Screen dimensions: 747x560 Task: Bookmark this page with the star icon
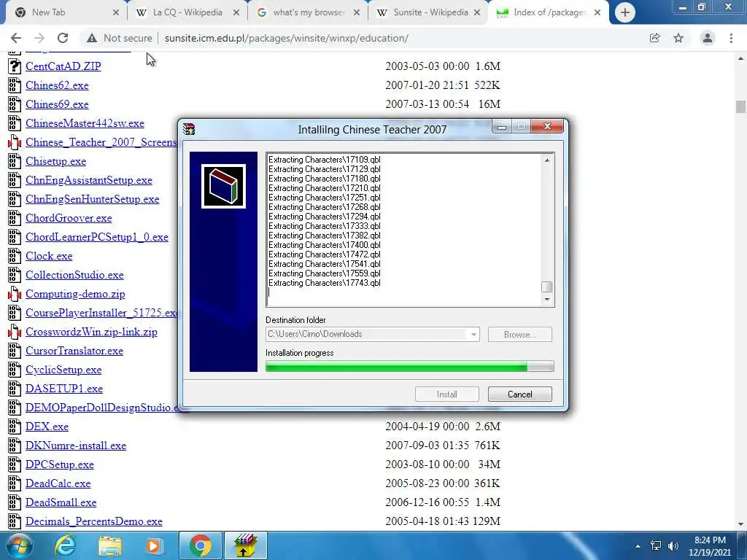(678, 38)
